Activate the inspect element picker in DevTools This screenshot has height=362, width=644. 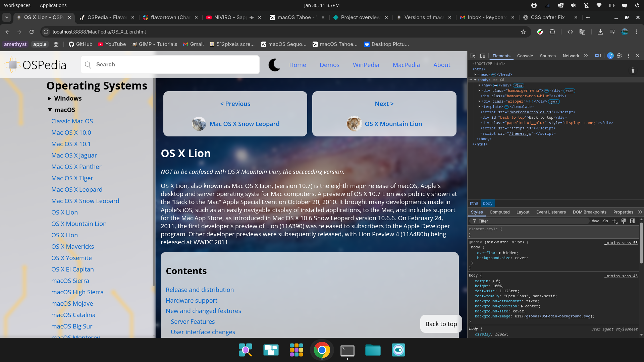click(x=473, y=56)
